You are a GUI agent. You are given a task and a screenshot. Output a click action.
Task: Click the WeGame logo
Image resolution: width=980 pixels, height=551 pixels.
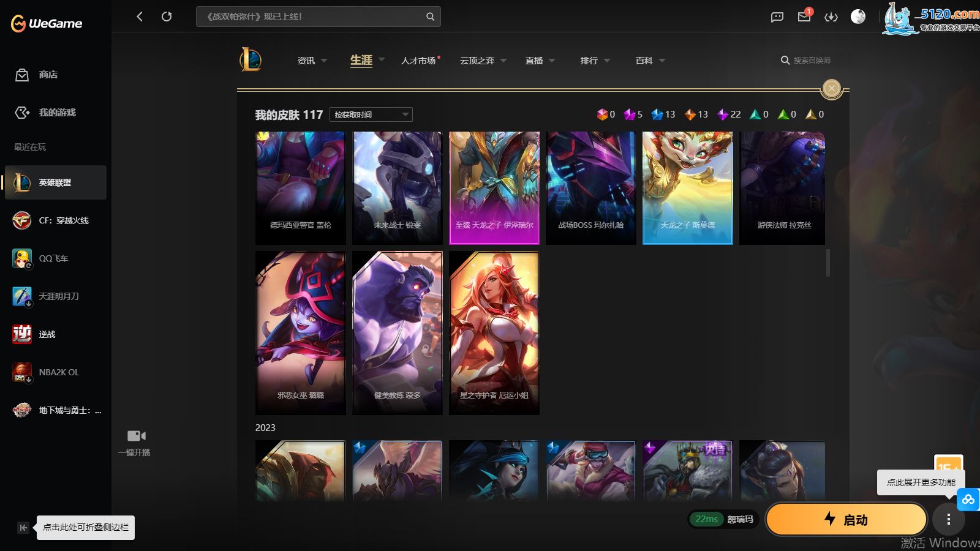pyautogui.click(x=47, y=23)
